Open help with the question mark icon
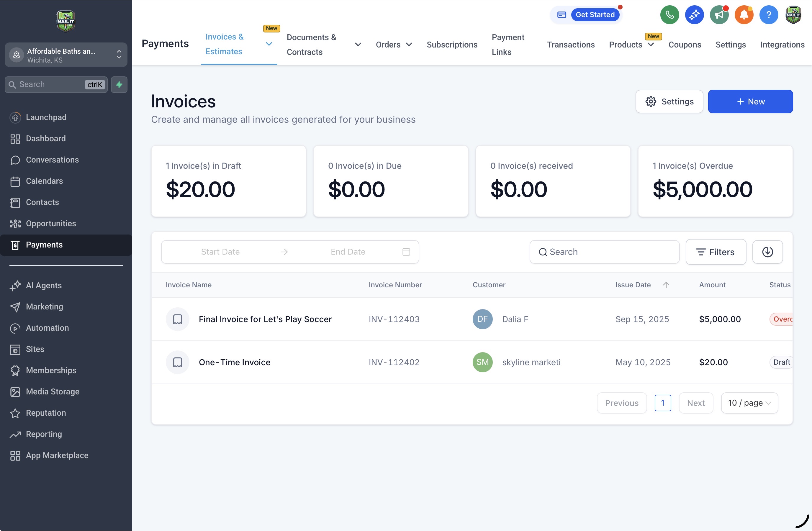The image size is (812, 531). pyautogui.click(x=768, y=15)
